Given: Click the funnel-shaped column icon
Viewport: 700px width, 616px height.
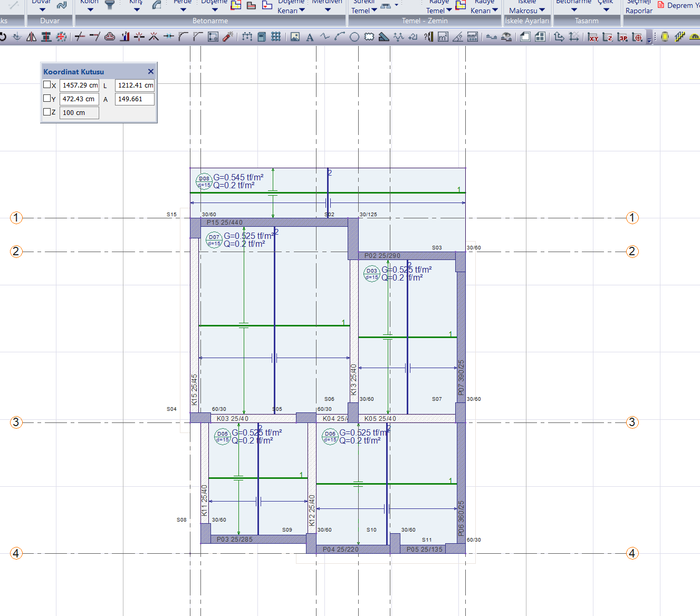Looking at the screenshot, I should click(110, 5).
